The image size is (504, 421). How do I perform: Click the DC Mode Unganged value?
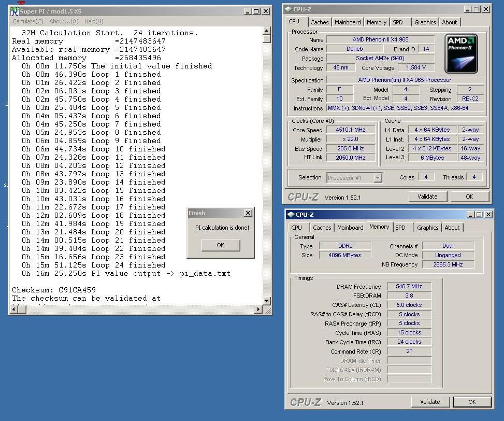448,255
